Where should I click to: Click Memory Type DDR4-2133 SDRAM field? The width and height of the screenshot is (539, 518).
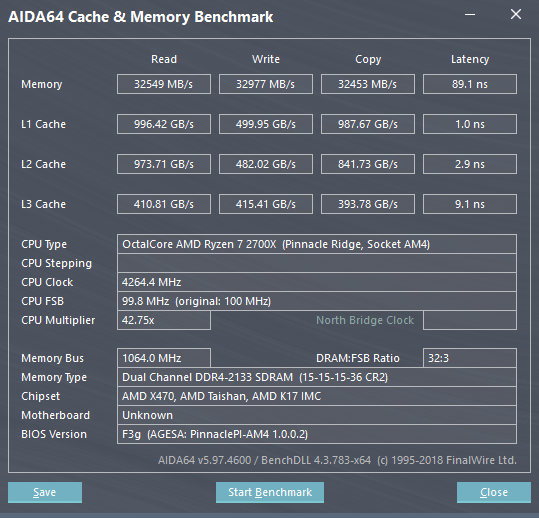[x=317, y=377]
